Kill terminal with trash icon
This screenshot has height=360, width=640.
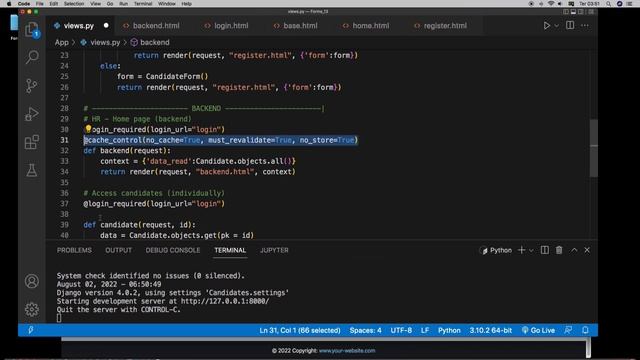click(559, 250)
